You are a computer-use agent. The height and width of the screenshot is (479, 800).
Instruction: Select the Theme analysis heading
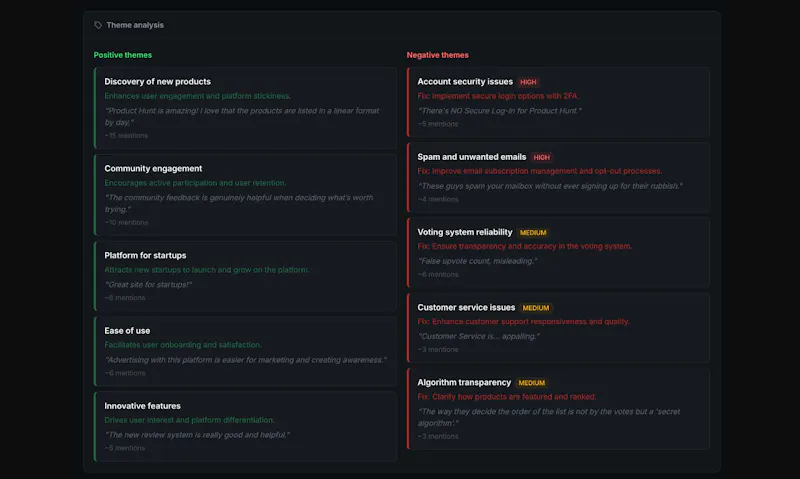click(x=135, y=25)
